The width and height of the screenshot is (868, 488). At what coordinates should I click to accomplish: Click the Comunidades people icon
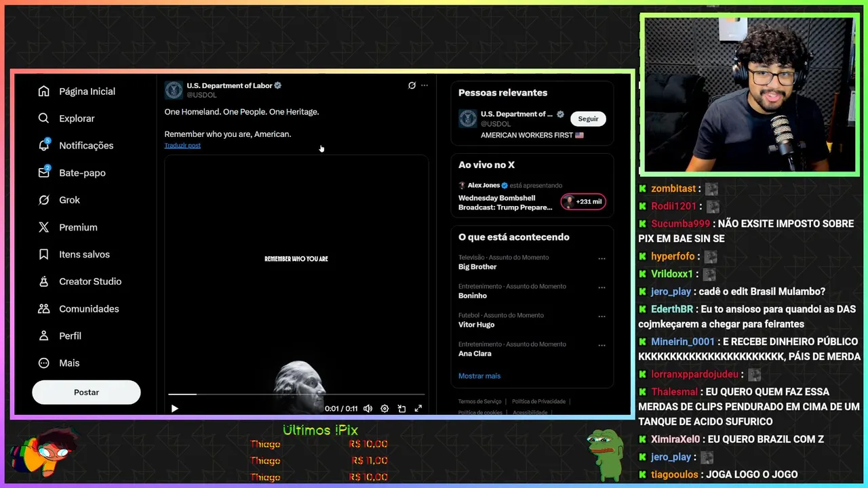[44, 308]
